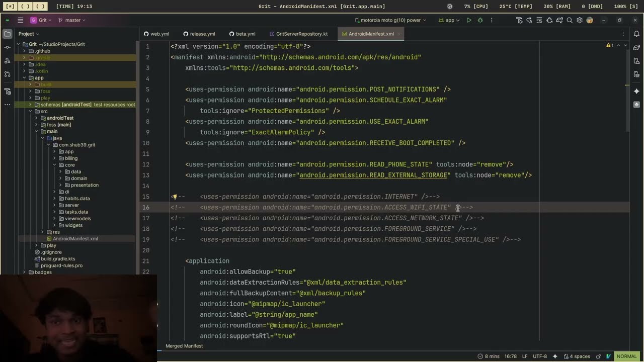Switch to the web.yml tab
This screenshot has height=362, width=644.
[156, 34]
